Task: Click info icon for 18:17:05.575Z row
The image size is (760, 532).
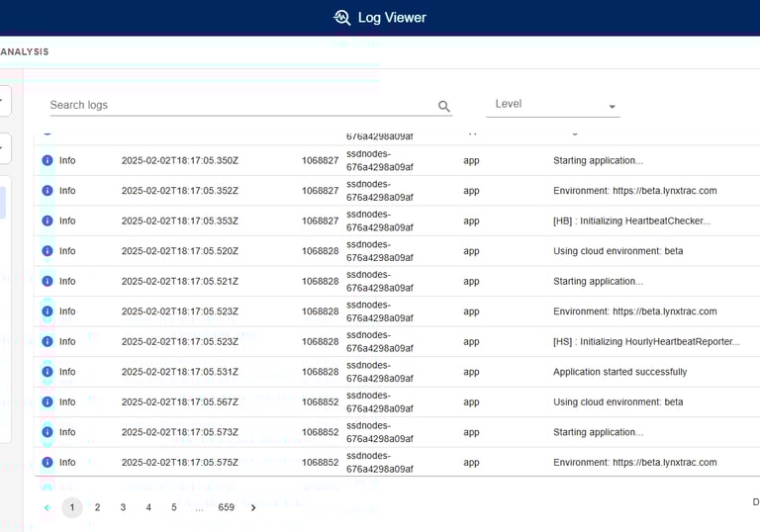Action: pos(47,462)
